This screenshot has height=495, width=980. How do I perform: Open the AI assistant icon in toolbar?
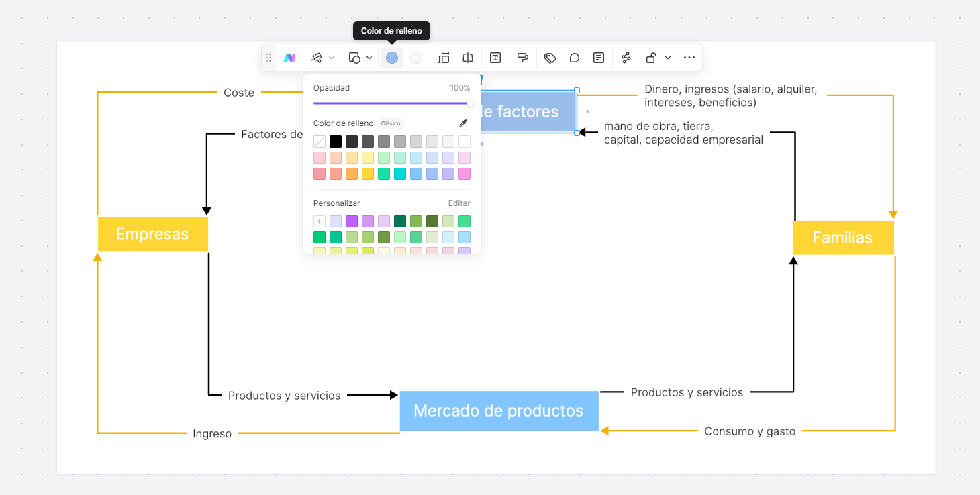point(289,58)
